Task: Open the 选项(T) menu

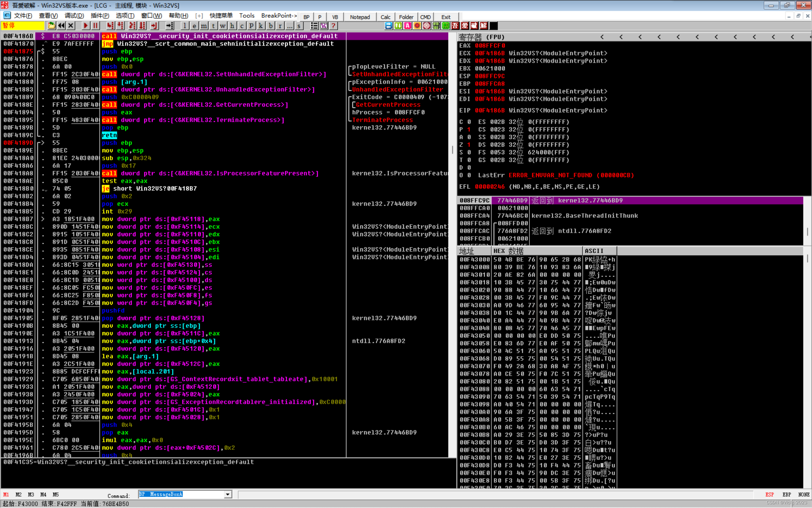Action: point(125,16)
